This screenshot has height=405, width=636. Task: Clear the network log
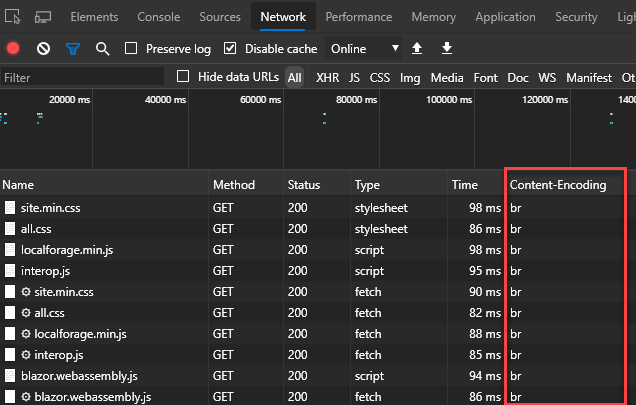click(43, 49)
